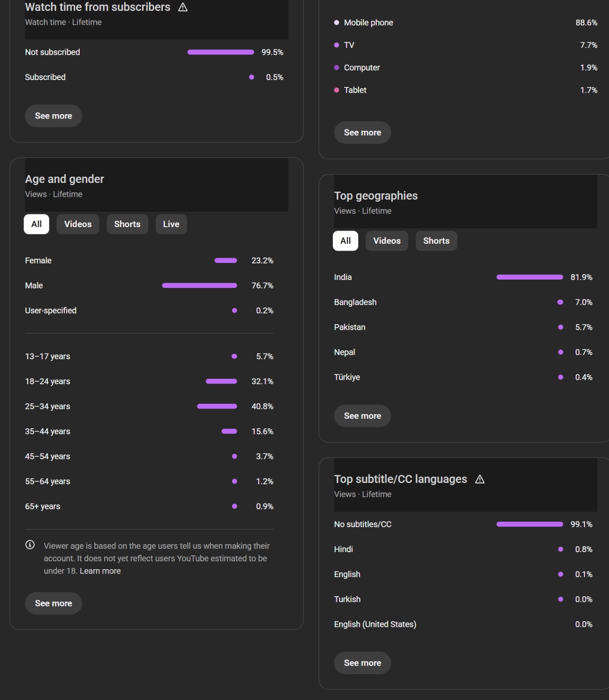Click warning icon beside Watch time from subscribers

pyautogui.click(x=183, y=7)
